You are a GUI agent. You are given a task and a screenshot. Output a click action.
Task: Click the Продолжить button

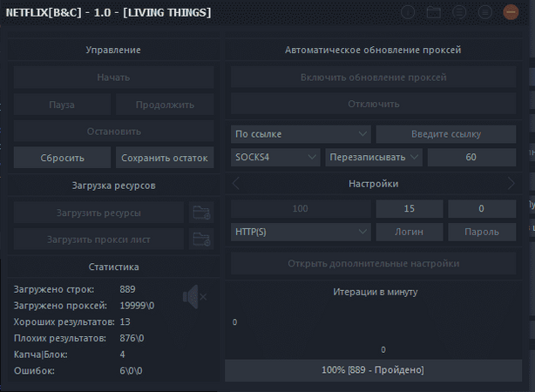coord(165,105)
